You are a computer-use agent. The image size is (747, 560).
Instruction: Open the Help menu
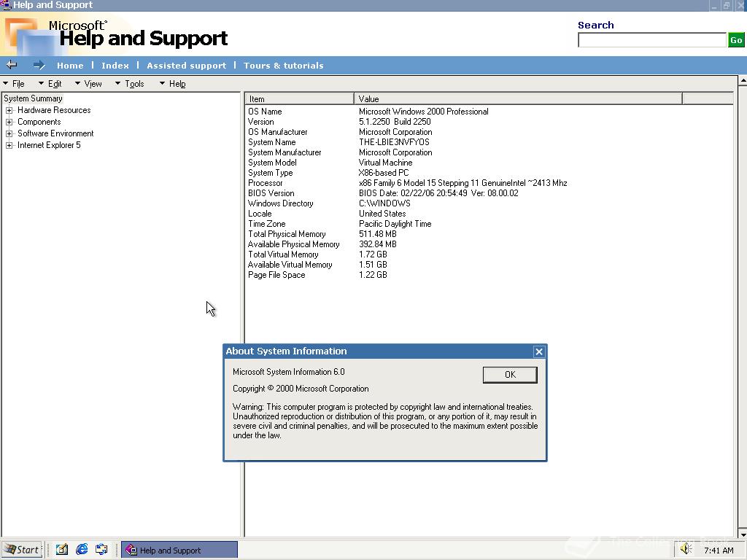[x=172, y=84]
